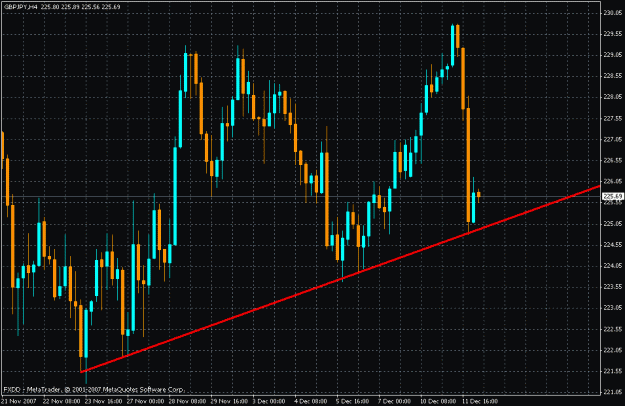625x406 pixels.
Task: Select the red ascending trendline
Action: coord(341,279)
